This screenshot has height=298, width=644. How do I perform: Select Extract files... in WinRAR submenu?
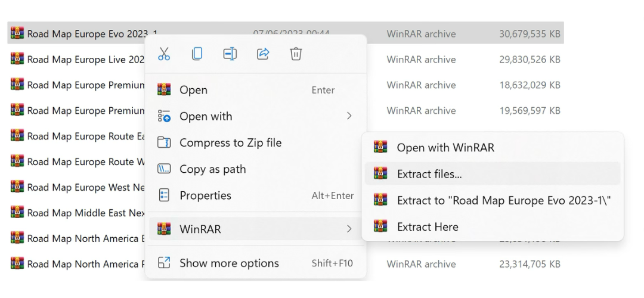pos(429,174)
